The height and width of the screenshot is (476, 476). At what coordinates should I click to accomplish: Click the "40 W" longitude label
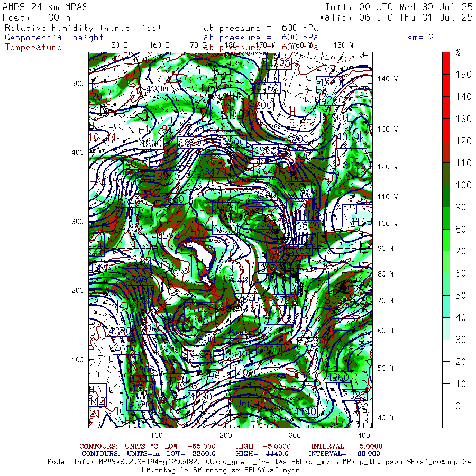pyautogui.click(x=386, y=418)
